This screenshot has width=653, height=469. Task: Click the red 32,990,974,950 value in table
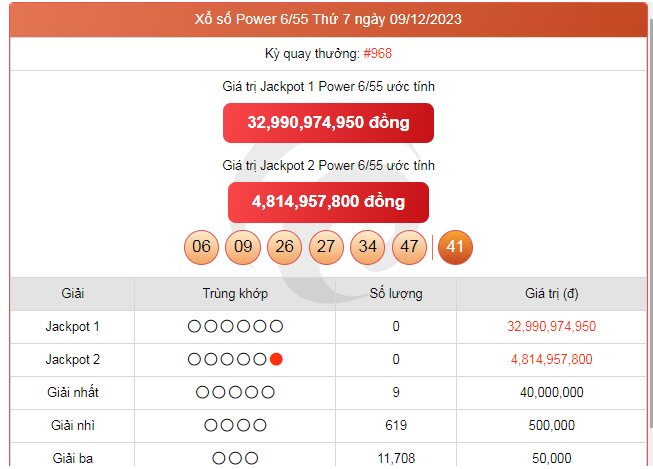(x=551, y=326)
